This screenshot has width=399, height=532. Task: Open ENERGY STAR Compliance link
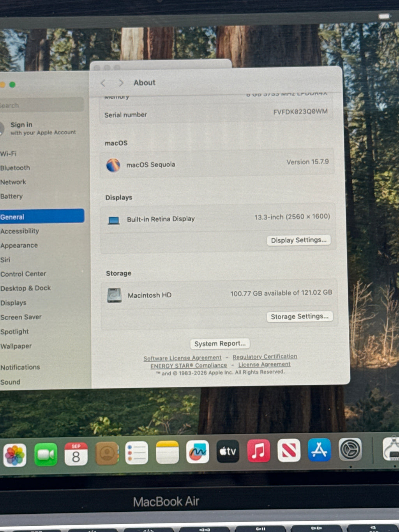click(x=189, y=366)
